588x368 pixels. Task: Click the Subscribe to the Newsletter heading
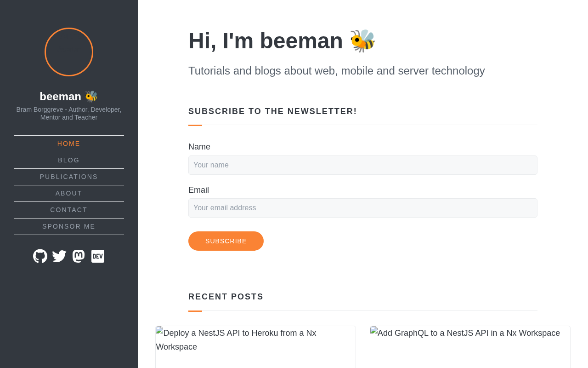(x=272, y=111)
